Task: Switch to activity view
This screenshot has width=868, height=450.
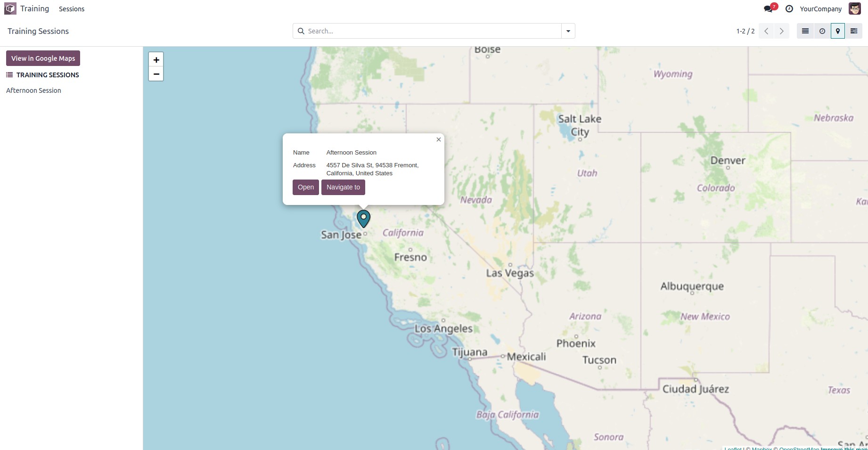Action: [x=822, y=31]
